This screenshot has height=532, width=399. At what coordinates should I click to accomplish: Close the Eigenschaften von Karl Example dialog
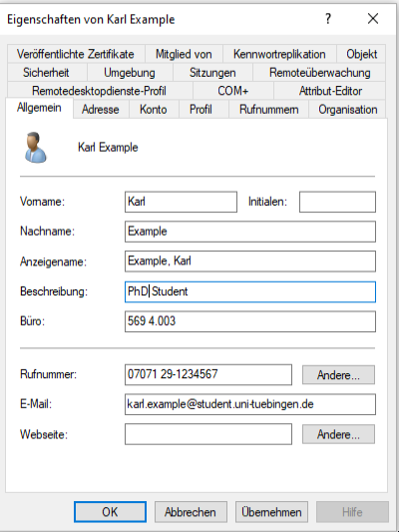(373, 19)
